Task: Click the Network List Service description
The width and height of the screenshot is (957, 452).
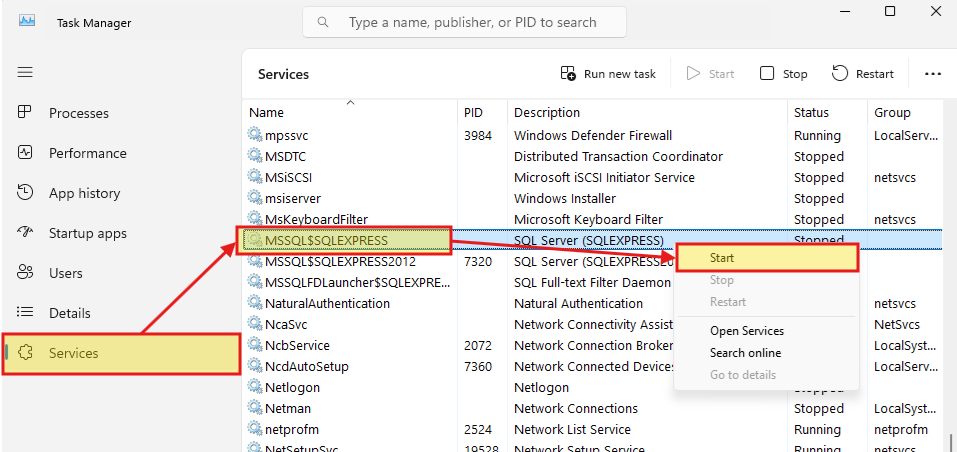Action: 572,429
